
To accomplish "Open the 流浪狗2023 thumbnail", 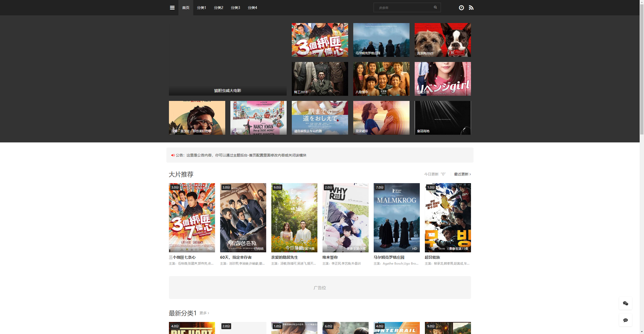I will pos(443,40).
